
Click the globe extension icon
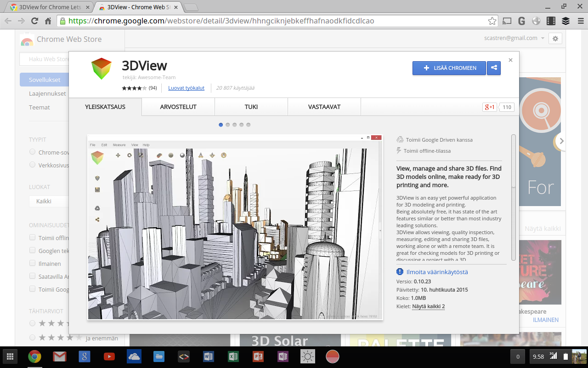coord(536,21)
